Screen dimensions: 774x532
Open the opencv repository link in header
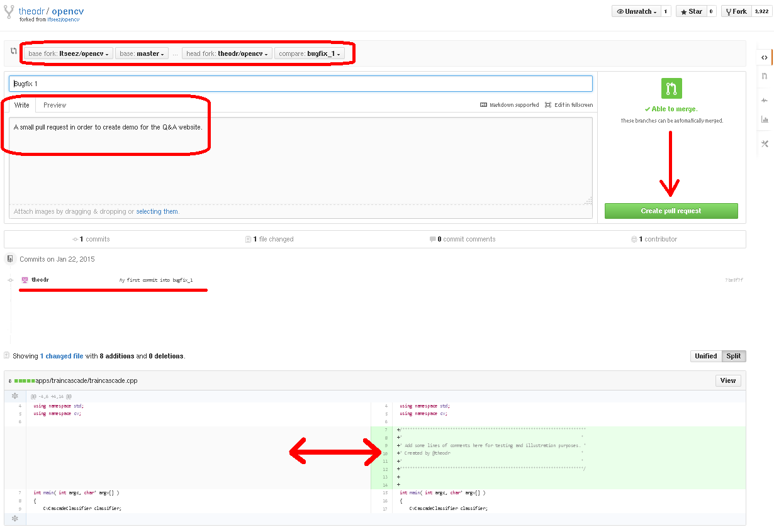point(68,11)
